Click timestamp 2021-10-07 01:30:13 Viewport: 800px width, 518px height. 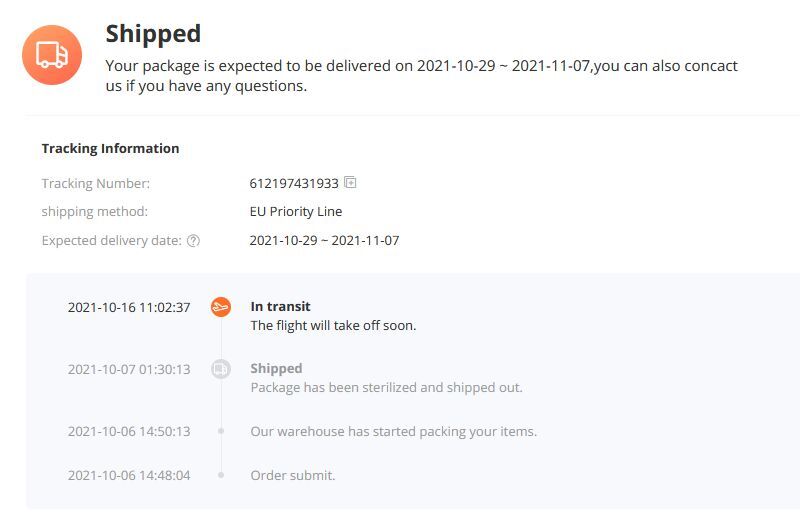click(129, 369)
